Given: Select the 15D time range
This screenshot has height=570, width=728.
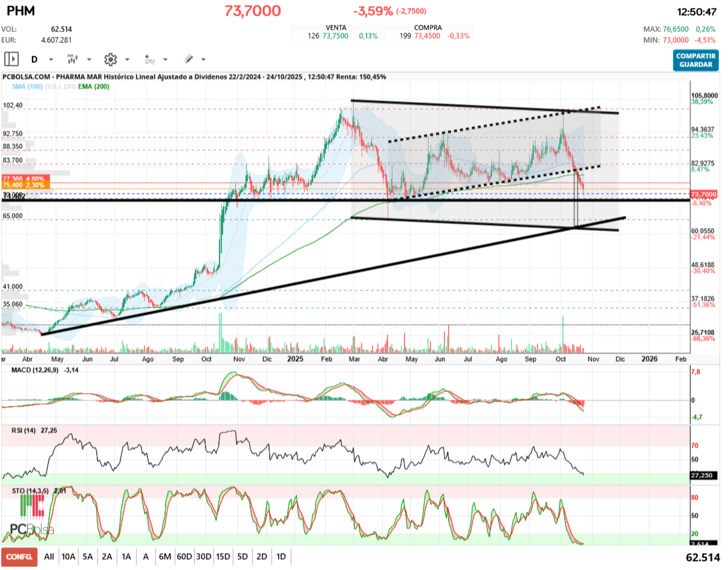Looking at the screenshot, I should 223,556.
